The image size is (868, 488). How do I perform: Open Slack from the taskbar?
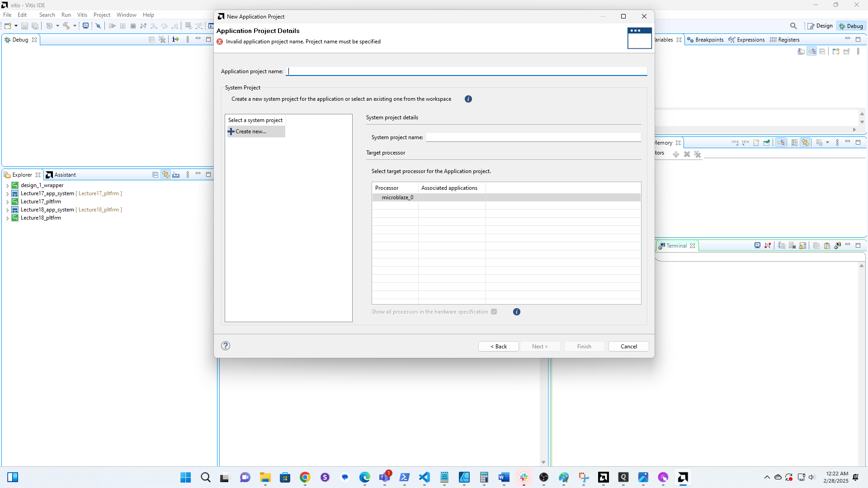point(524,477)
